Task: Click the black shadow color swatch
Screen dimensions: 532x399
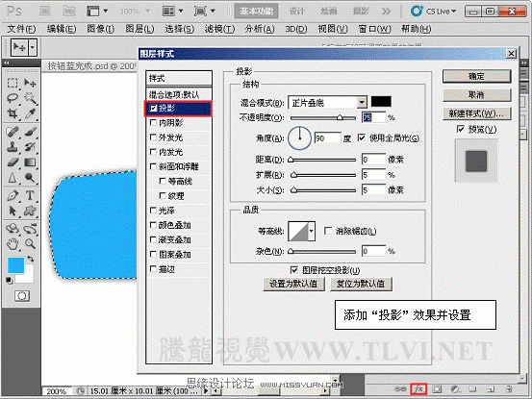Action: point(381,101)
